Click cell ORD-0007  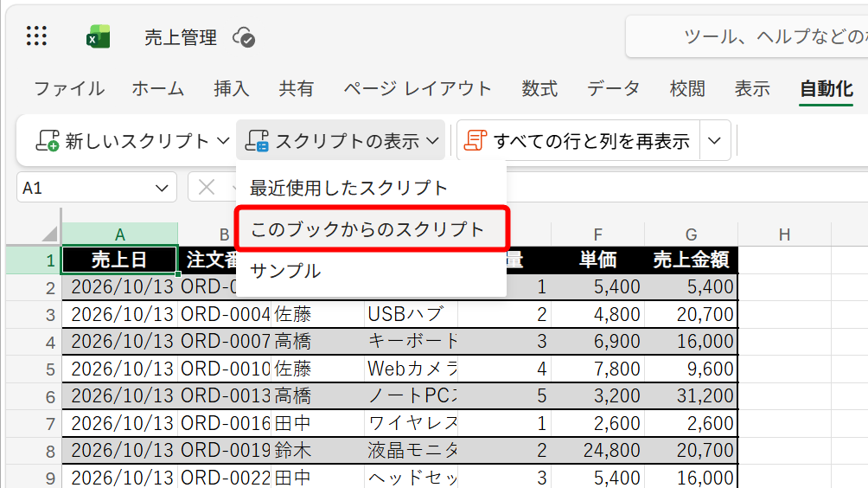[224, 341]
